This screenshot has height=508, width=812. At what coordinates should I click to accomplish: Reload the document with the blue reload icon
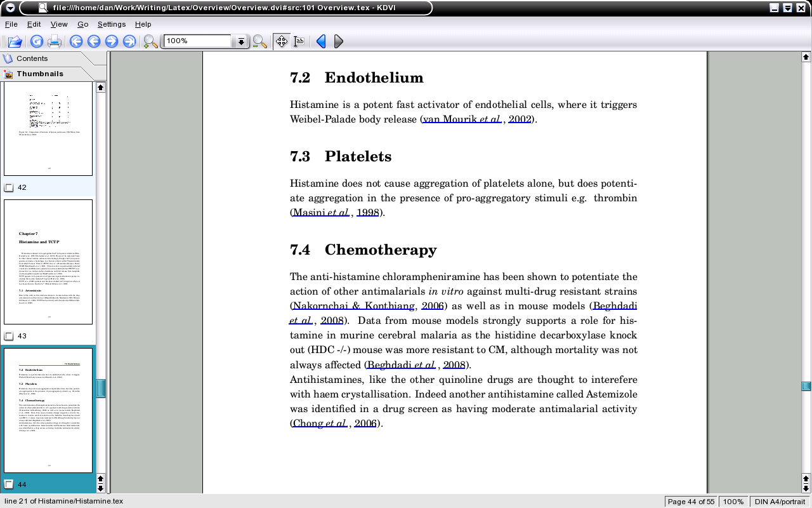coord(37,42)
